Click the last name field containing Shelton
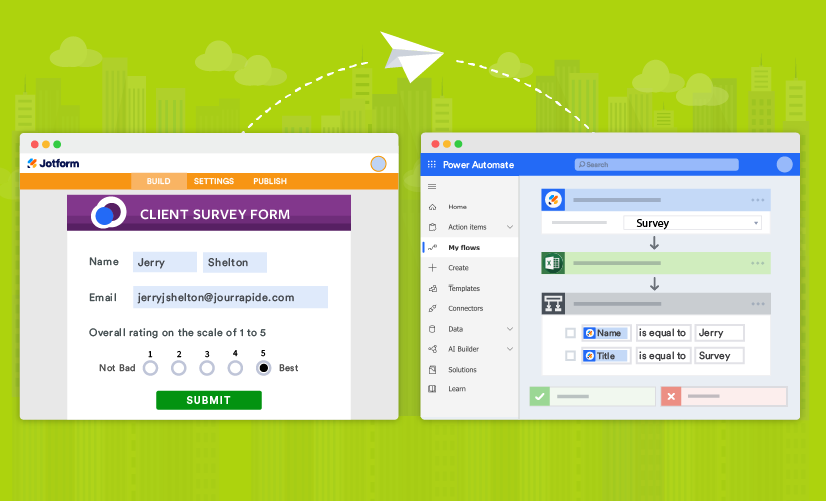826x501 pixels. 235,262
